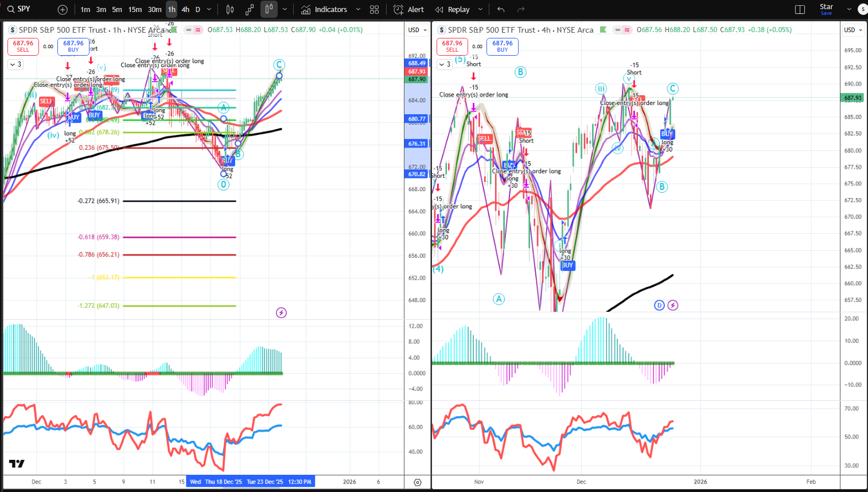
Task: Collapse indicator legend on the 1h chart
Action: coord(15,64)
